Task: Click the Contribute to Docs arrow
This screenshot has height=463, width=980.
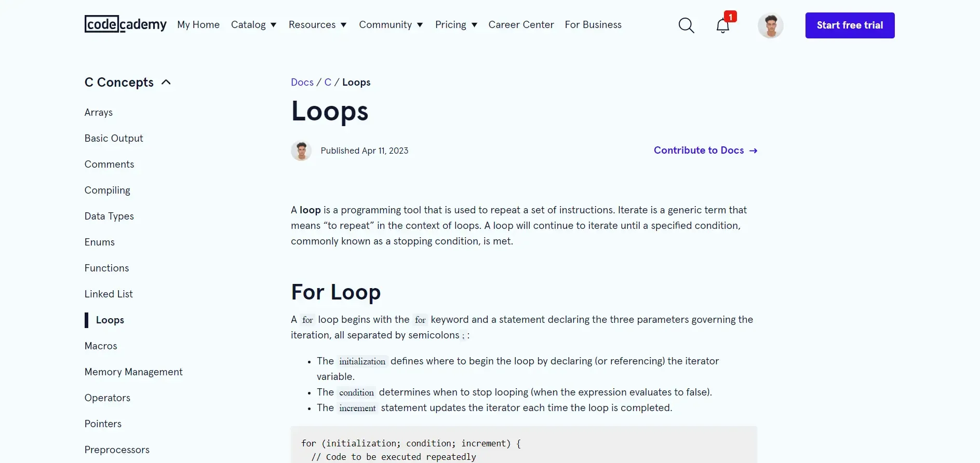Action: [753, 151]
